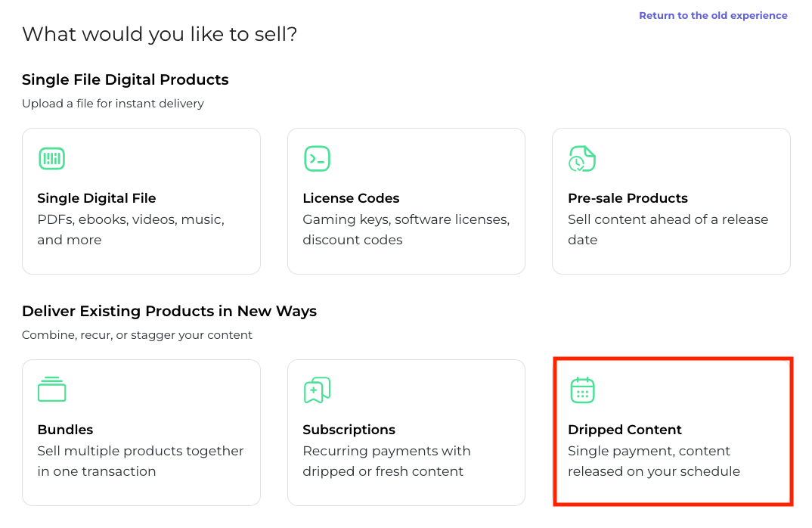Return to the old experience
Screen dimensions: 812x528
point(713,15)
